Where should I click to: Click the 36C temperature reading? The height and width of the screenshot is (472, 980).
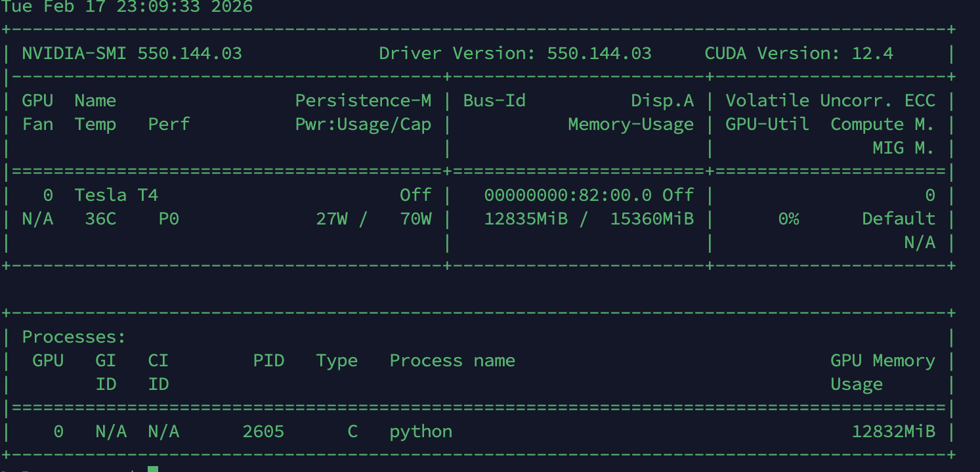tap(100, 219)
